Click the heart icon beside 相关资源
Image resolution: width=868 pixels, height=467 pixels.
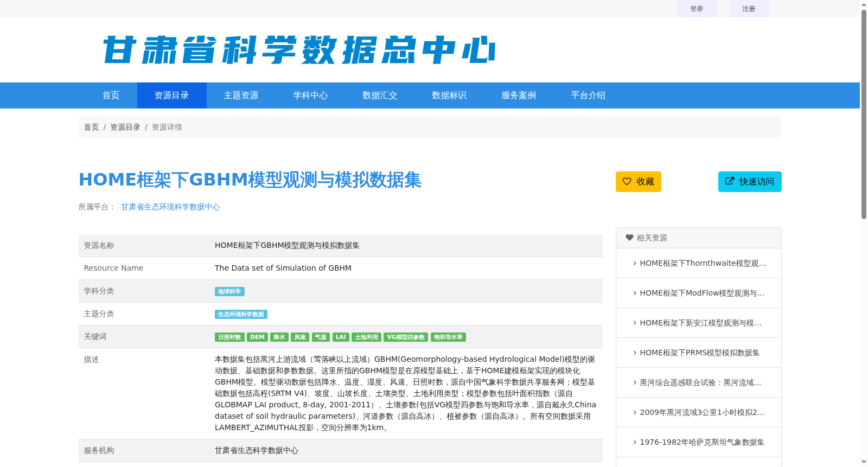[629, 238]
